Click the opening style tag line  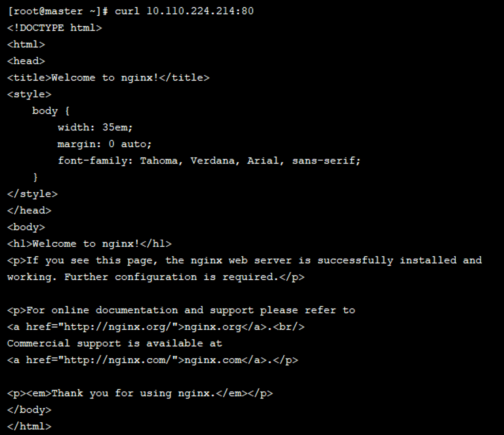click(29, 94)
